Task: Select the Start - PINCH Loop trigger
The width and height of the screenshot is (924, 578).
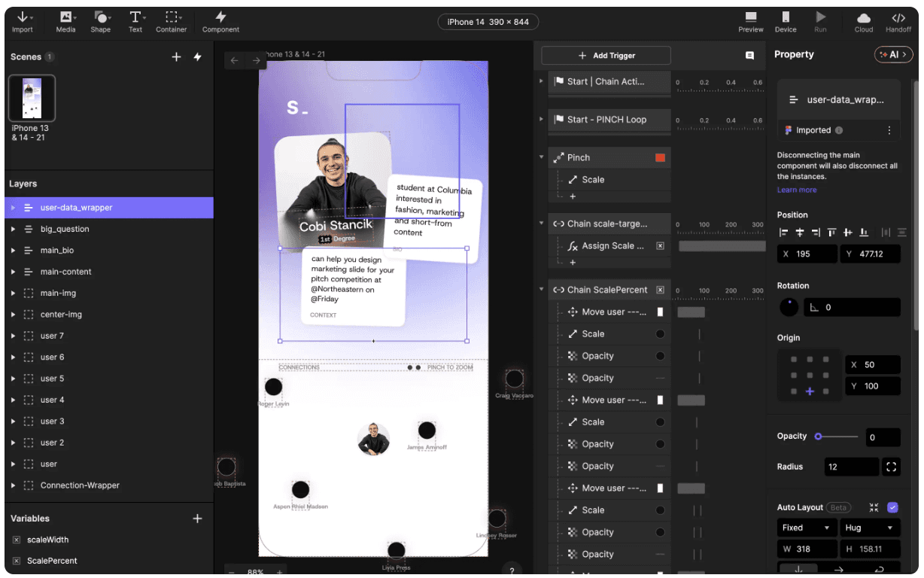Action: click(609, 120)
